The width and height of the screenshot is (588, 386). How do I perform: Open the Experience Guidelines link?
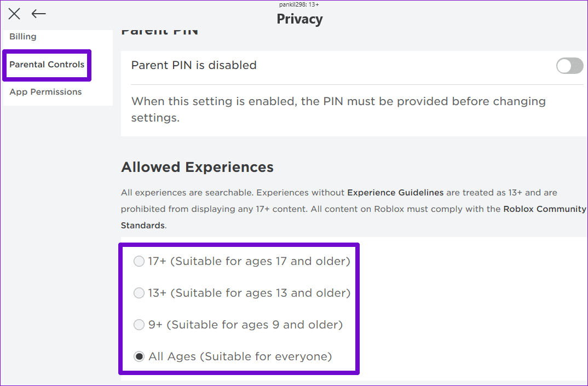point(395,193)
